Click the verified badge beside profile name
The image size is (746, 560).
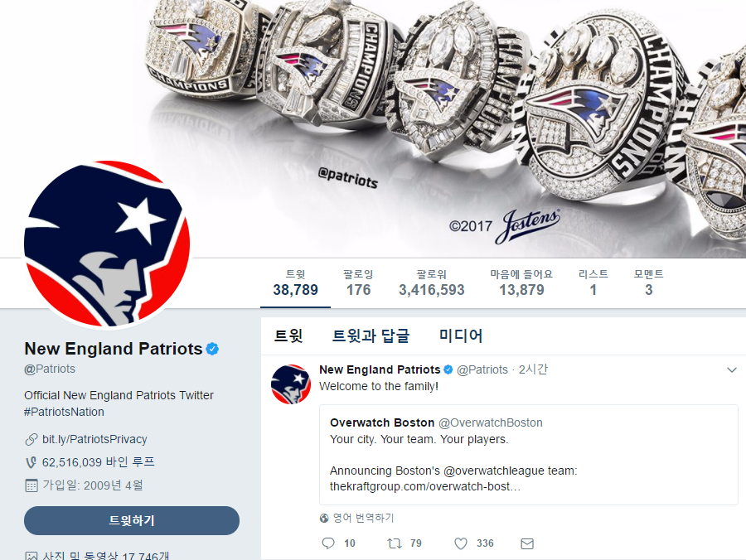(212, 349)
